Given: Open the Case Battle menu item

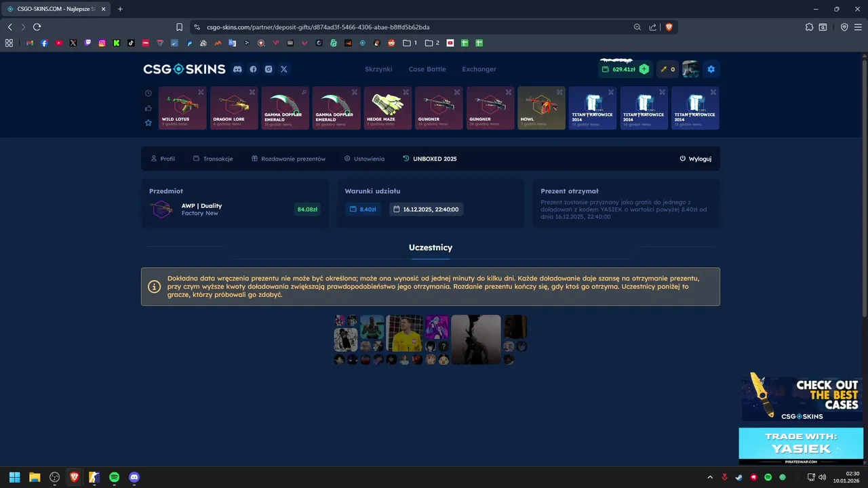Looking at the screenshot, I should pyautogui.click(x=427, y=69).
